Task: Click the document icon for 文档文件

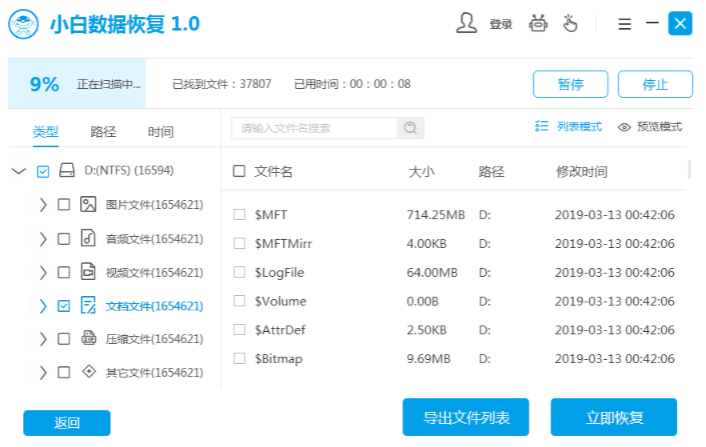Action: click(x=88, y=305)
